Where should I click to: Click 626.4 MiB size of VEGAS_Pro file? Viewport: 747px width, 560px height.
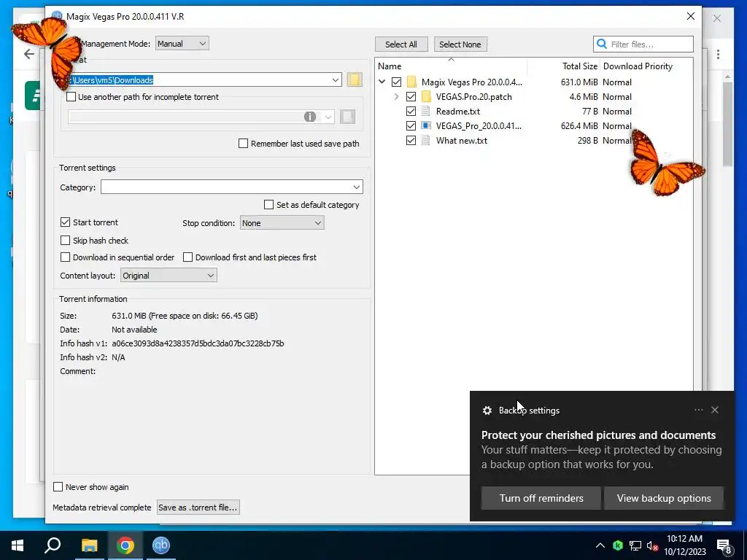(578, 125)
